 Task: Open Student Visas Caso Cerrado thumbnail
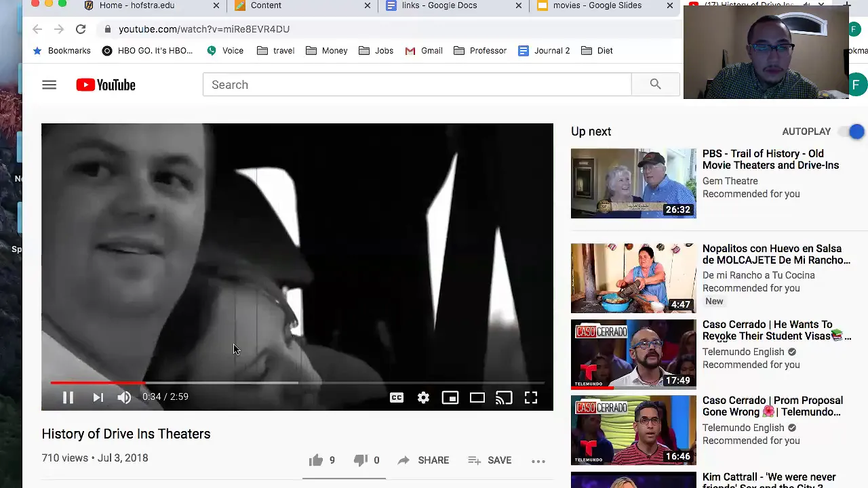pyautogui.click(x=633, y=354)
